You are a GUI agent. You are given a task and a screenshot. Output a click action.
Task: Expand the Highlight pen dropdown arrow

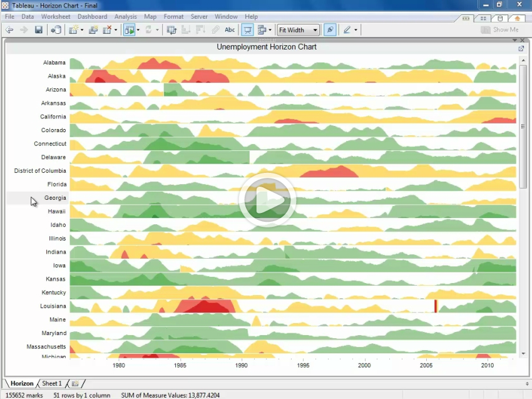coord(356,30)
